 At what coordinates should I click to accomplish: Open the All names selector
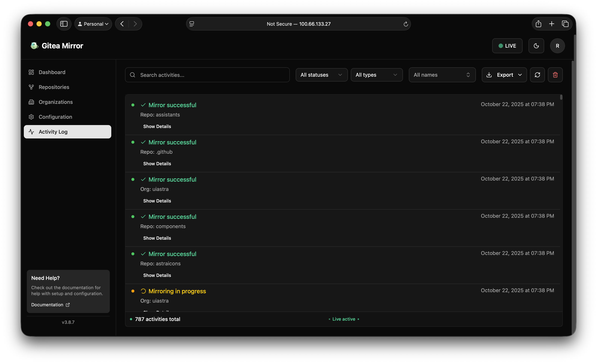[442, 75]
